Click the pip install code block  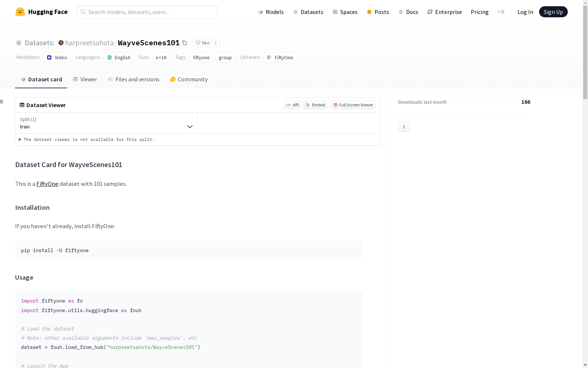[189, 250]
